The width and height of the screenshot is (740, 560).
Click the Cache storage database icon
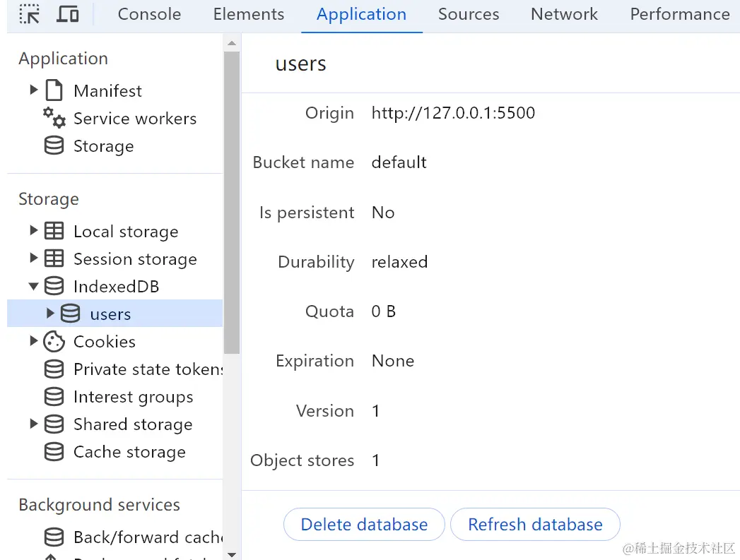click(x=54, y=452)
